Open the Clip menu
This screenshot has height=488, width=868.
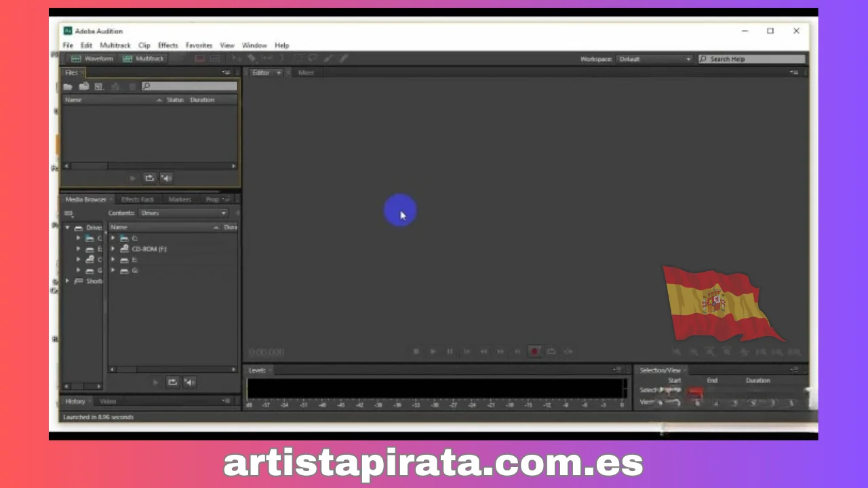[144, 45]
